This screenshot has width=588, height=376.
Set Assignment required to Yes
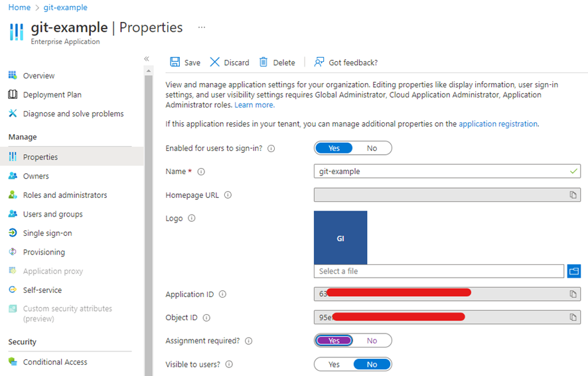(x=334, y=341)
